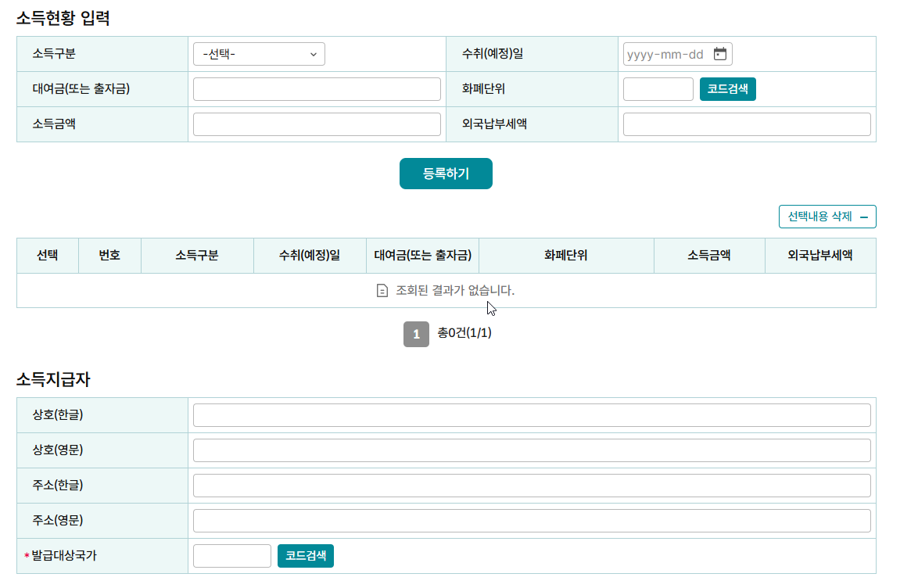Open the 소득구분 selection dropdown

(258, 53)
